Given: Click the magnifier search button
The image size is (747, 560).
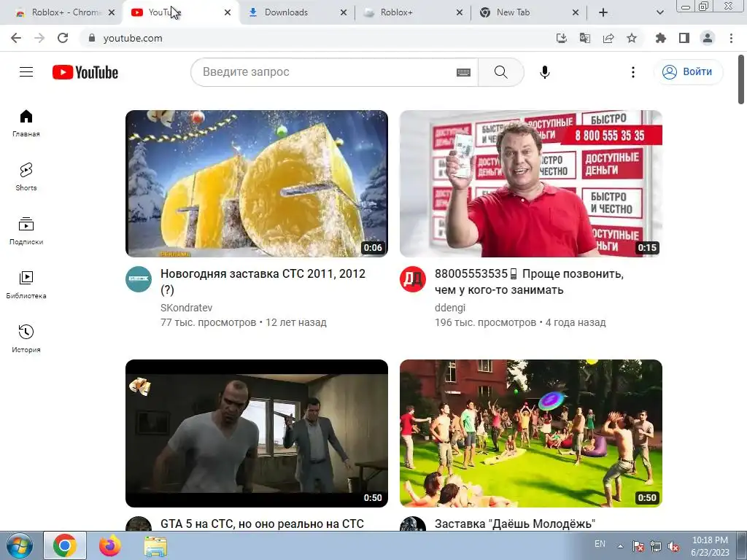Looking at the screenshot, I should pyautogui.click(x=500, y=72).
